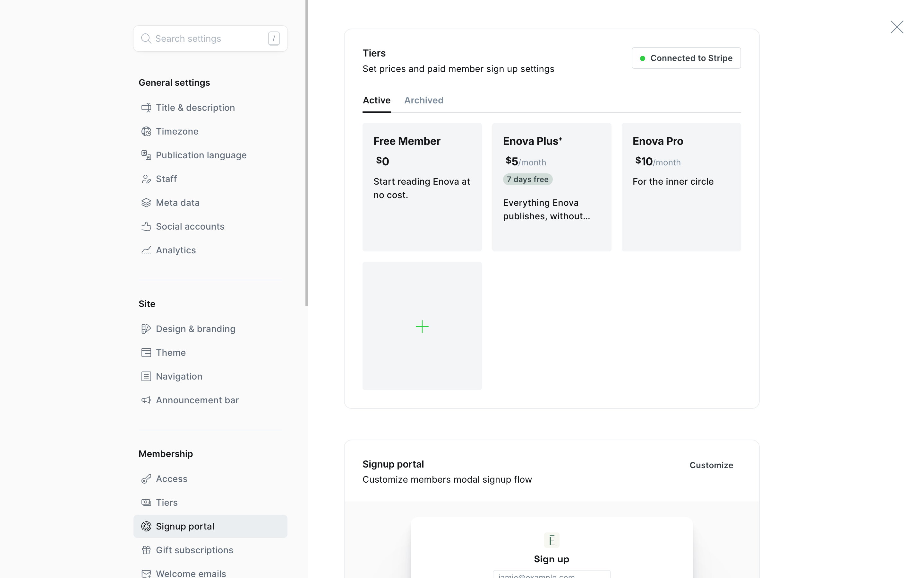924x578 pixels.
Task: Open Navigation settings
Action: (x=210, y=376)
